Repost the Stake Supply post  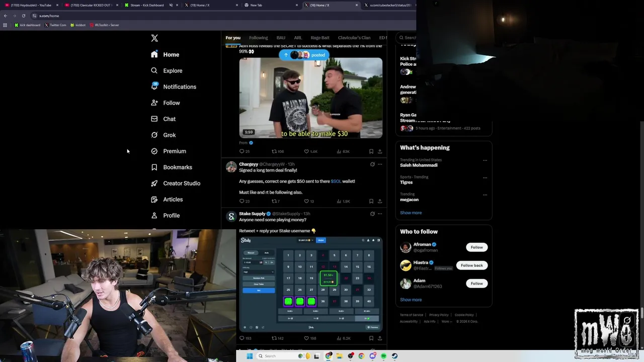click(277, 338)
